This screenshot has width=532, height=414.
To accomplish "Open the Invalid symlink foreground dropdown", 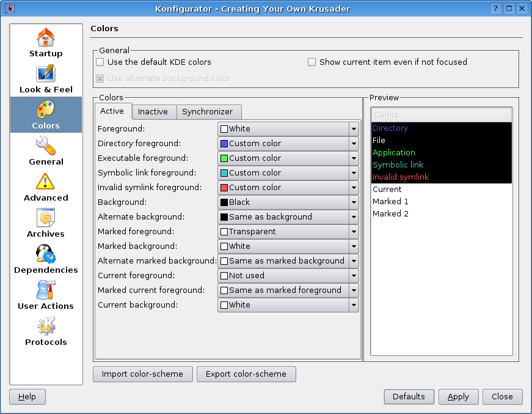I will pyautogui.click(x=288, y=188).
